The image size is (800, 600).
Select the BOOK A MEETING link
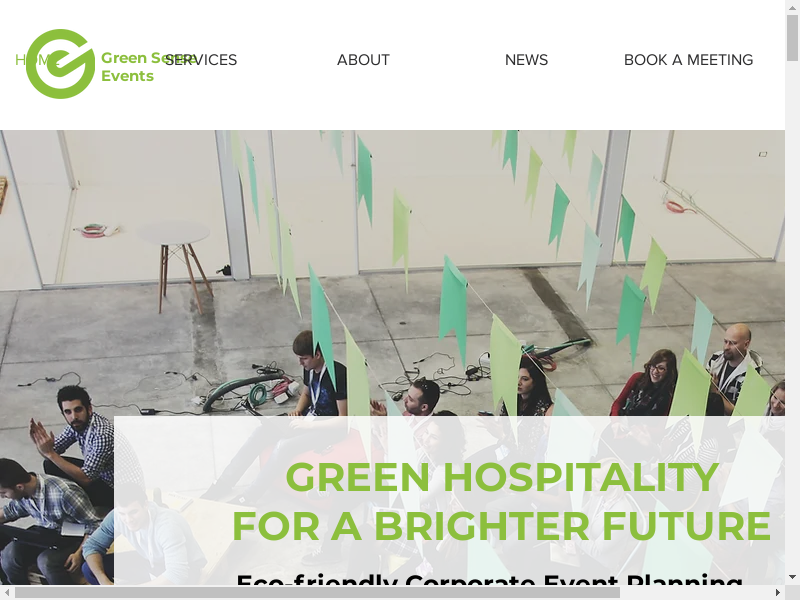pos(688,60)
